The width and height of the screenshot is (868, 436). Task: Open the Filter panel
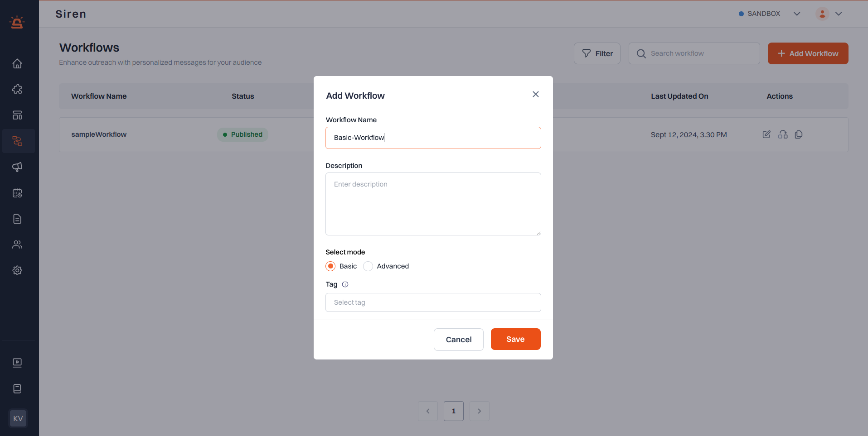597,53
